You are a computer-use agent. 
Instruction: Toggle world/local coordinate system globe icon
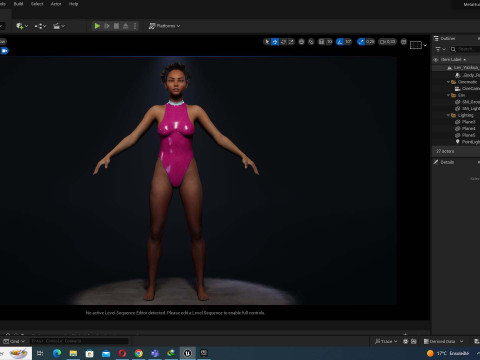(x=301, y=42)
